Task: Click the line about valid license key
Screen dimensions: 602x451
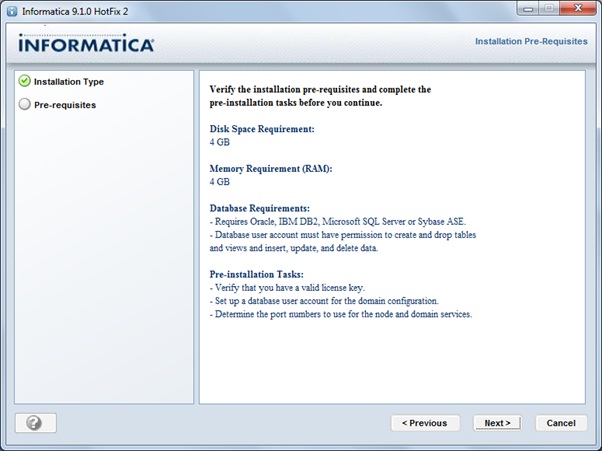Action: point(287,288)
